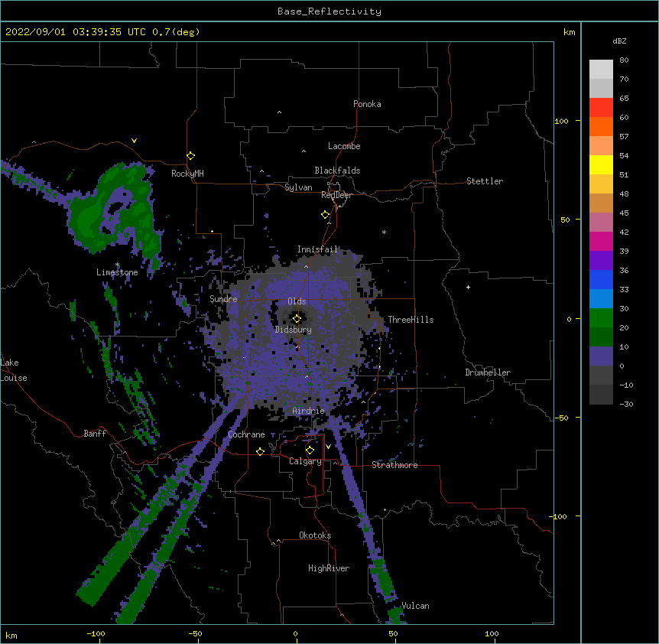
Task: Click the 80 value on dBZ legend
Action: click(x=624, y=60)
